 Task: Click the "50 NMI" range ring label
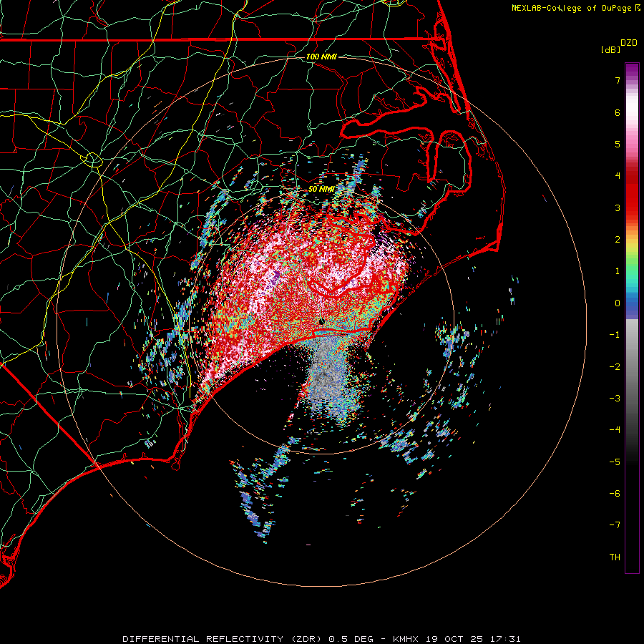click(x=321, y=189)
